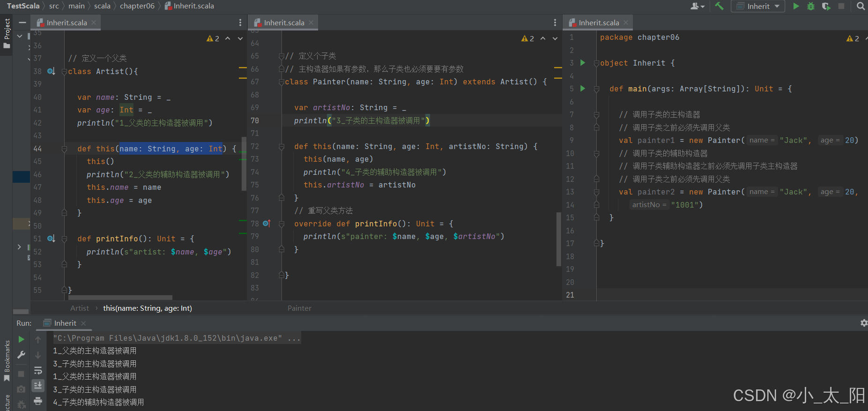Go to next problem in middle editor

(x=555, y=38)
